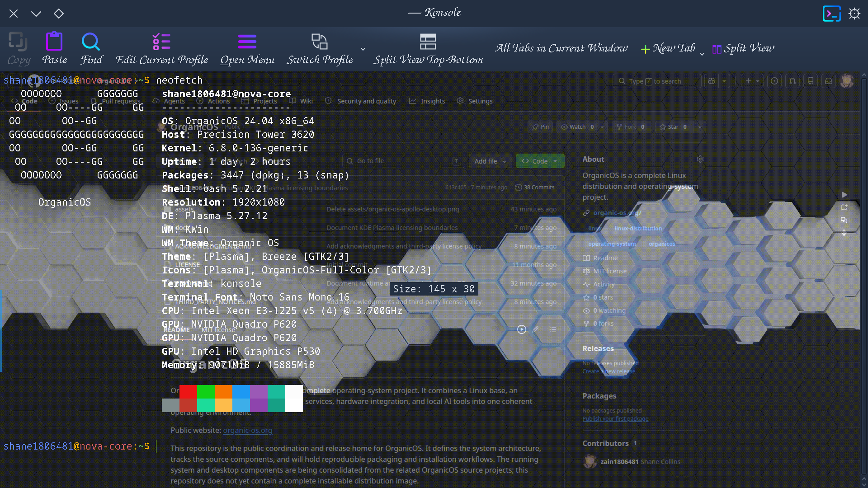868x488 pixels.
Task: Pin the OrganicOS repository
Action: pyautogui.click(x=541, y=127)
